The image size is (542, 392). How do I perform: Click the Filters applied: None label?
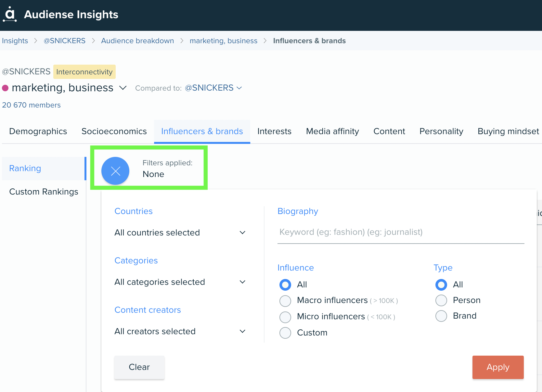click(x=168, y=169)
